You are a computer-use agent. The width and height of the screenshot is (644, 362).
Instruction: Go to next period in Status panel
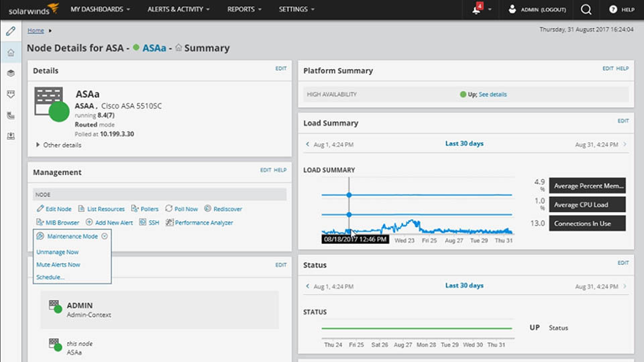[x=625, y=286]
